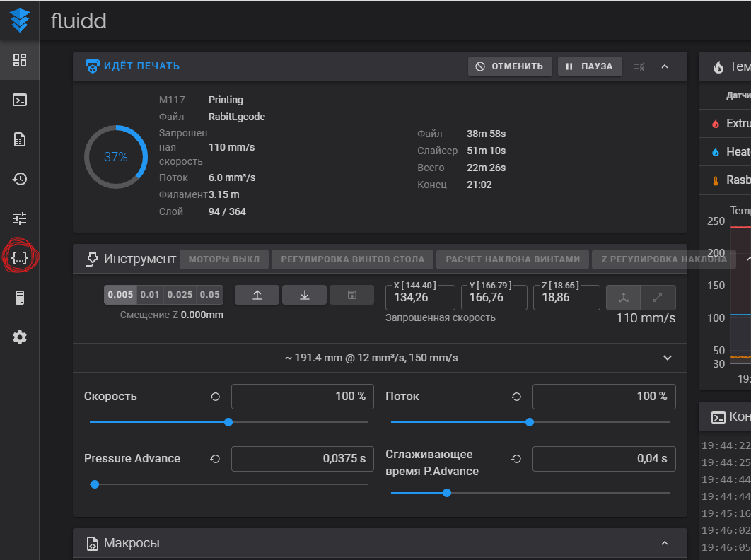The height and width of the screenshot is (560, 751).
Task: Expand the 191.4 mm extrusion estimate row
Action: coord(667,358)
